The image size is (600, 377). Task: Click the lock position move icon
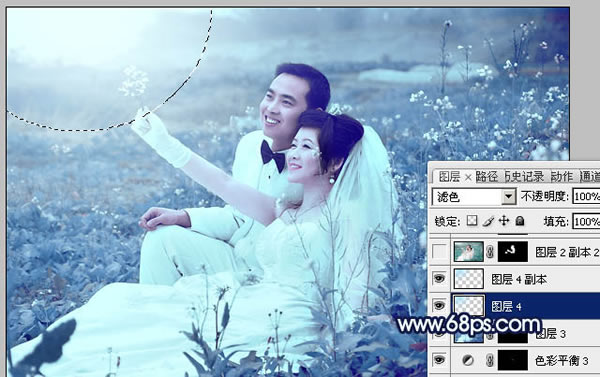click(504, 220)
